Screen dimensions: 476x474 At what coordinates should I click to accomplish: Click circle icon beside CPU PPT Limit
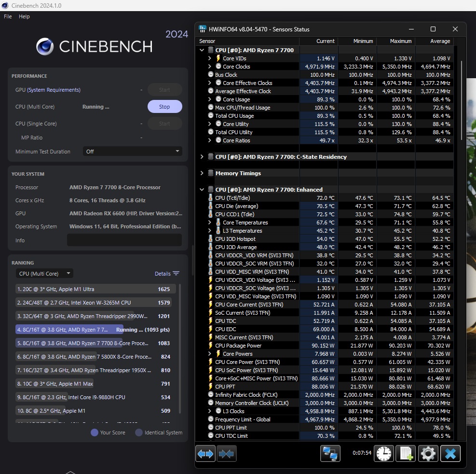211,428
